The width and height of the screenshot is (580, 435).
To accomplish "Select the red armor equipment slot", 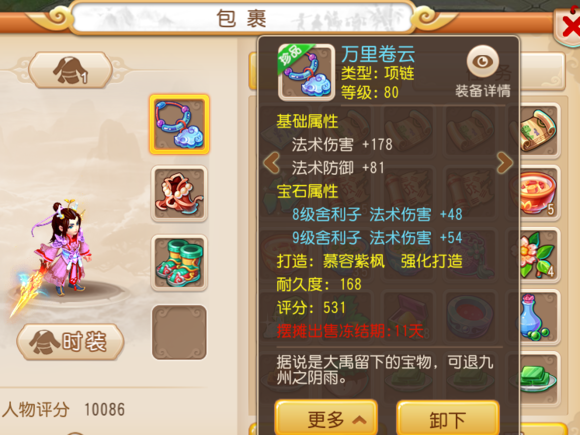I will [x=179, y=193].
